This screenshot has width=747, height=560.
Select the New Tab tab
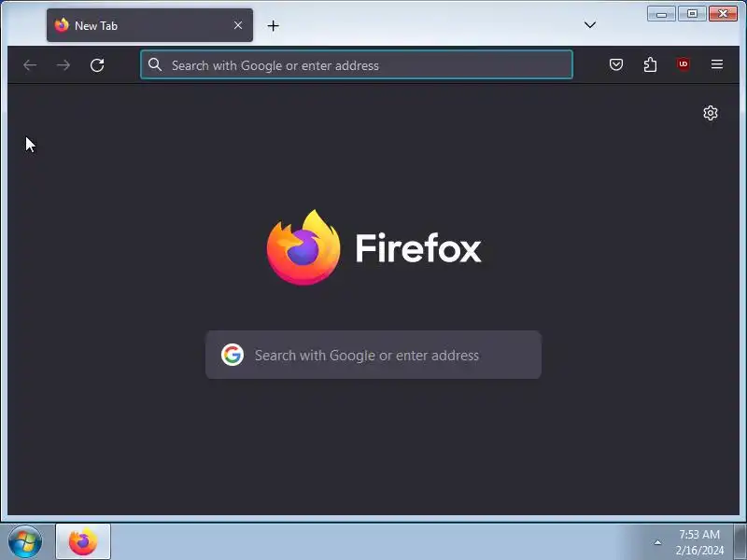(x=149, y=25)
